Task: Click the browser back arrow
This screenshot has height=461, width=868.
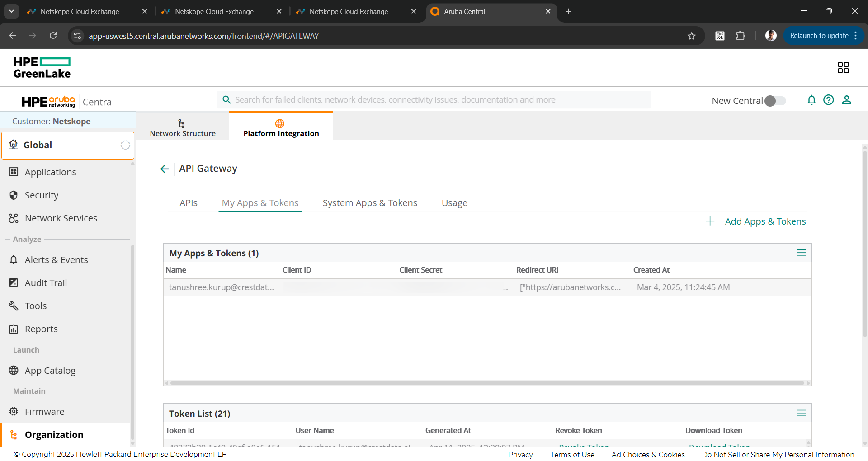Action: click(13, 36)
